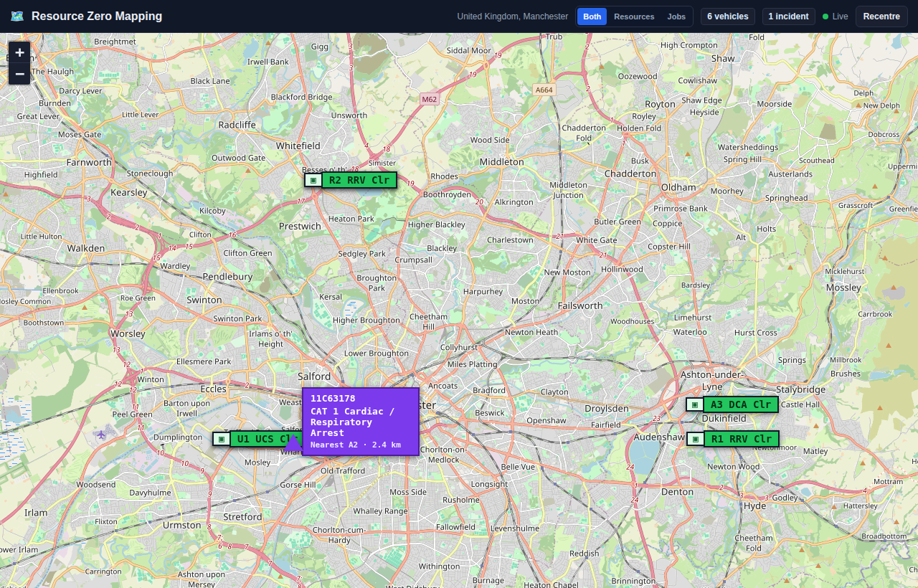The height and width of the screenshot is (588, 918).
Task: Open the R1 RRV Clr vehicle label
Action: (742, 439)
